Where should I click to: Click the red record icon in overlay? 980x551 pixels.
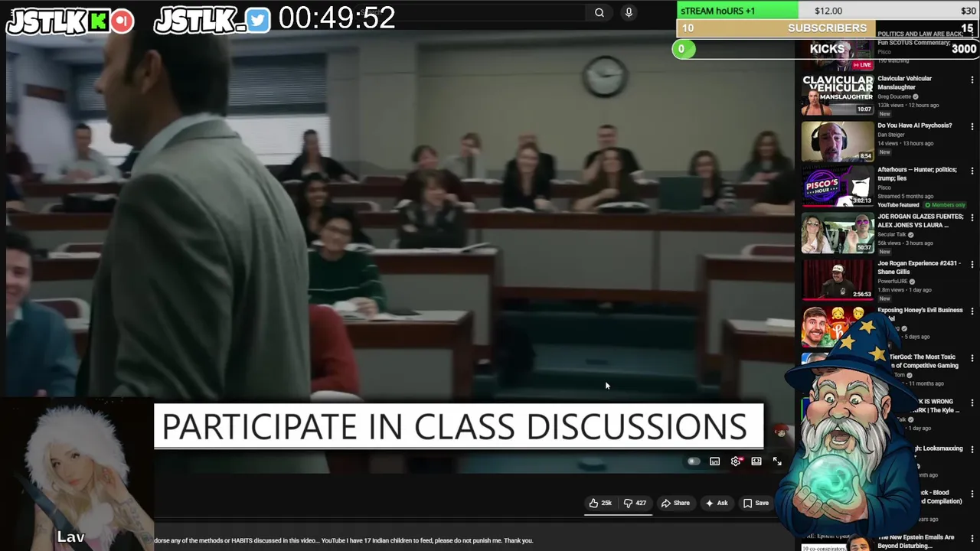point(122,21)
